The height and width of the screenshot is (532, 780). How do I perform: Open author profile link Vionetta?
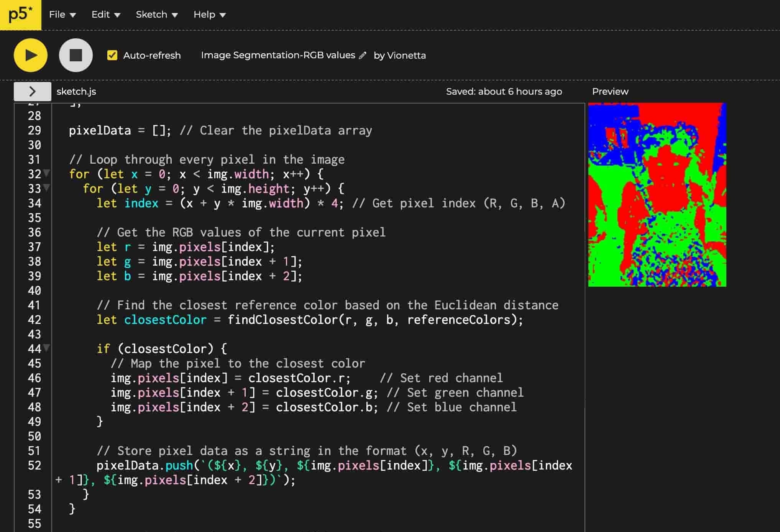(406, 55)
